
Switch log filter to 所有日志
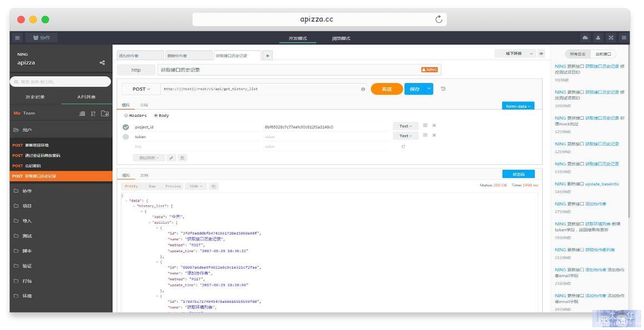578,54
